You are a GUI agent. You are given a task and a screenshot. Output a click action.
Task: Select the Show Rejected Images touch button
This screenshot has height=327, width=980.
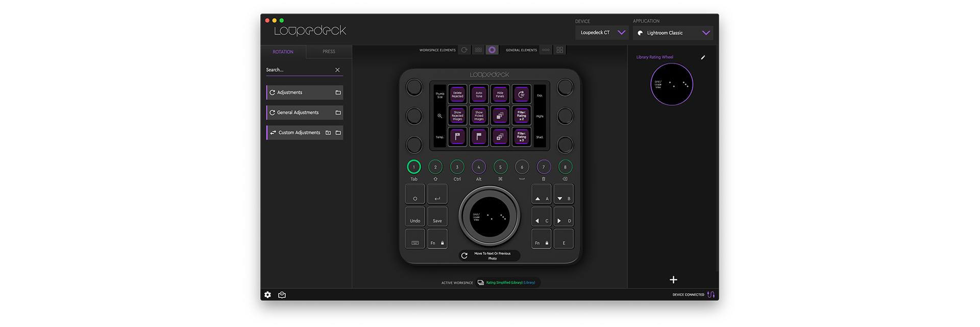click(x=457, y=115)
